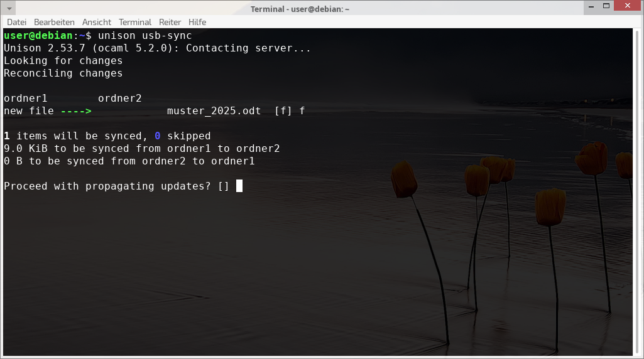The width and height of the screenshot is (644, 359).
Task: Click the 'Looking for changes' line
Action: point(63,61)
